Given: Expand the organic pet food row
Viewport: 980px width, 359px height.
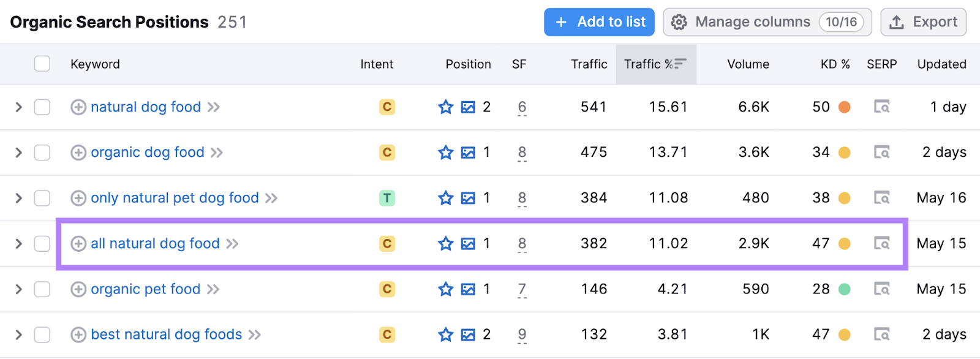Looking at the screenshot, I should [18, 289].
